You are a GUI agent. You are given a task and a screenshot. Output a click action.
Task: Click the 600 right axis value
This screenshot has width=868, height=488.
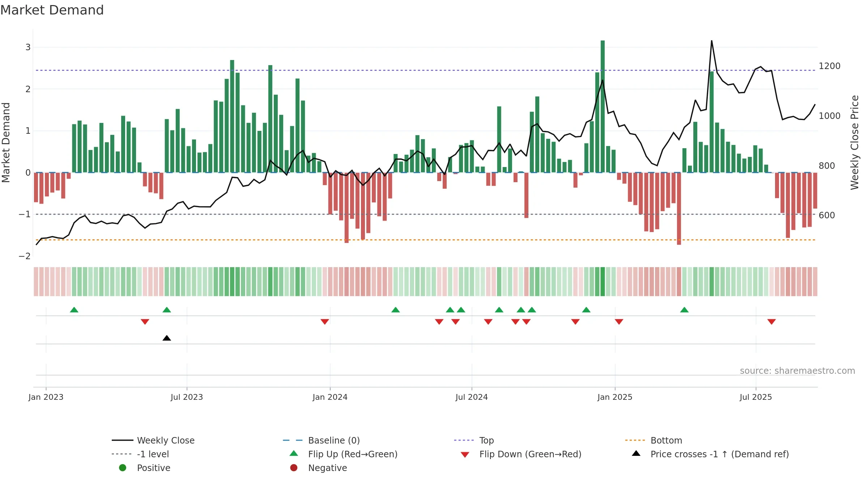click(827, 215)
